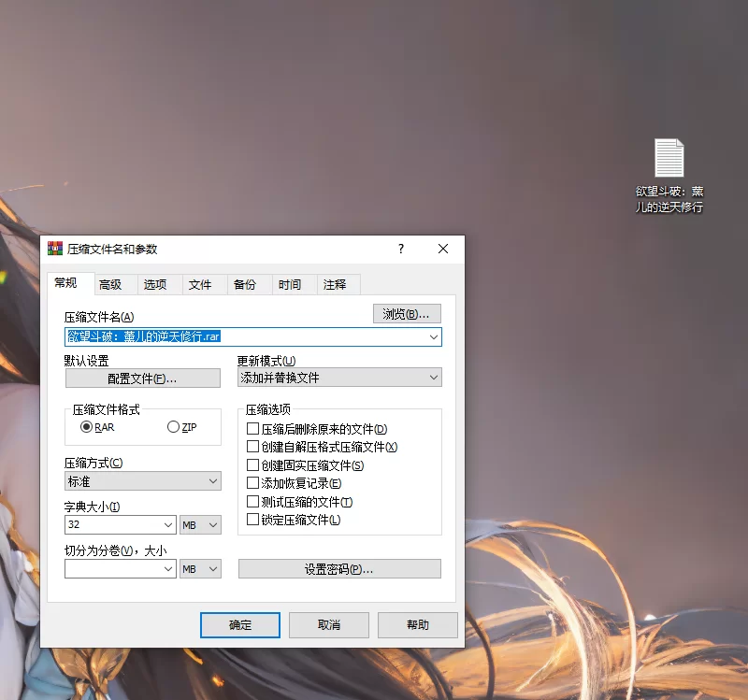Open the 字典大小 MB unit dropdown
748x700 pixels.
tap(200, 525)
